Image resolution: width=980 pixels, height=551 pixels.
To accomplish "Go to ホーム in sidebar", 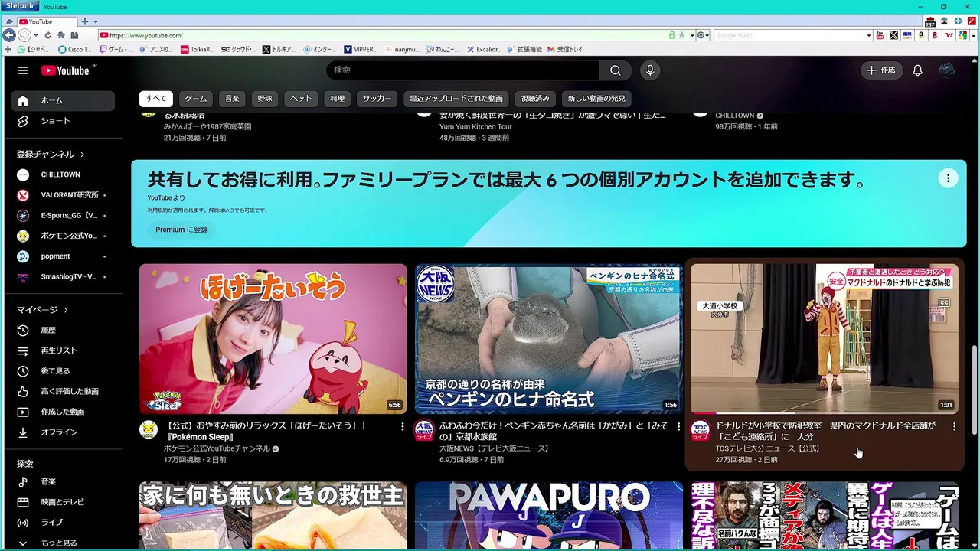I will (x=63, y=100).
